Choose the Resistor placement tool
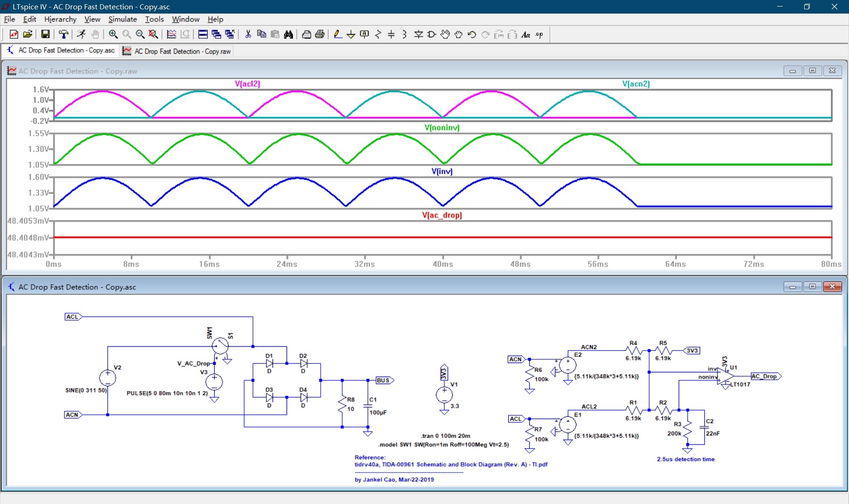This screenshot has height=504, width=849. point(378,35)
